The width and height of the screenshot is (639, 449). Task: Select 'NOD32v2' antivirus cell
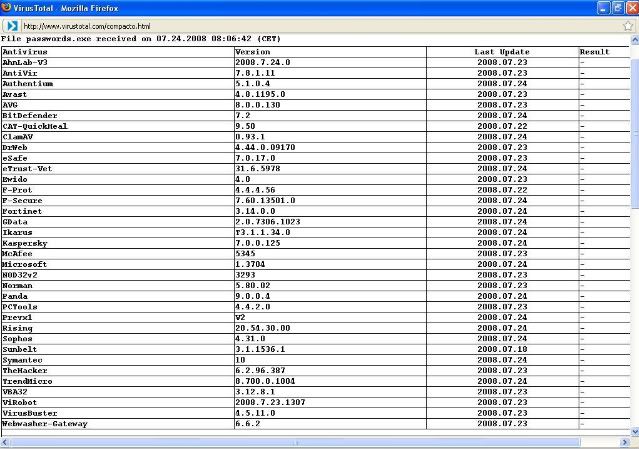coord(118,275)
